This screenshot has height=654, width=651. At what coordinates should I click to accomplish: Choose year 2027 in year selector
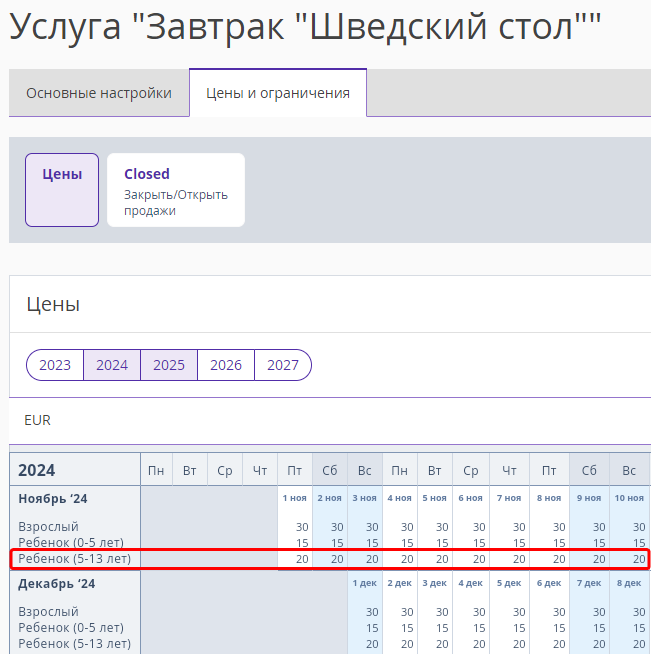point(283,365)
